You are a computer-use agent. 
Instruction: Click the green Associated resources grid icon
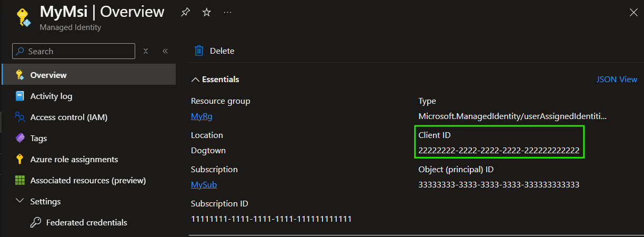(20, 180)
